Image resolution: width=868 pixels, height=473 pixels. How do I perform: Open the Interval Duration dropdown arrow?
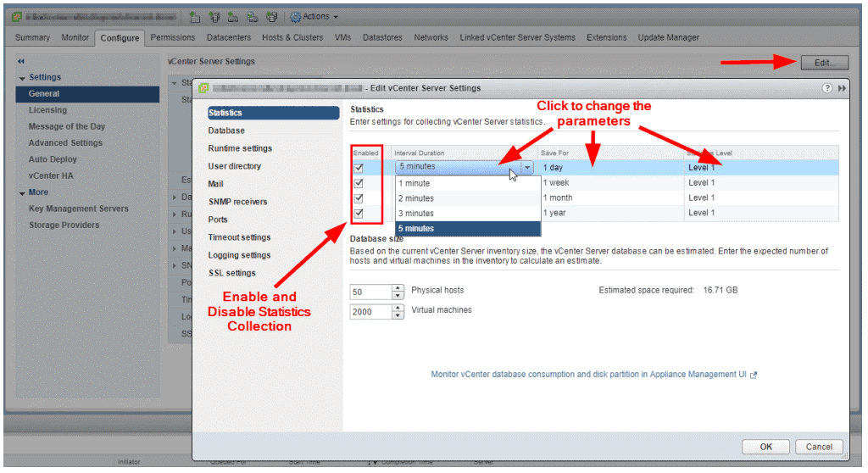(x=527, y=167)
